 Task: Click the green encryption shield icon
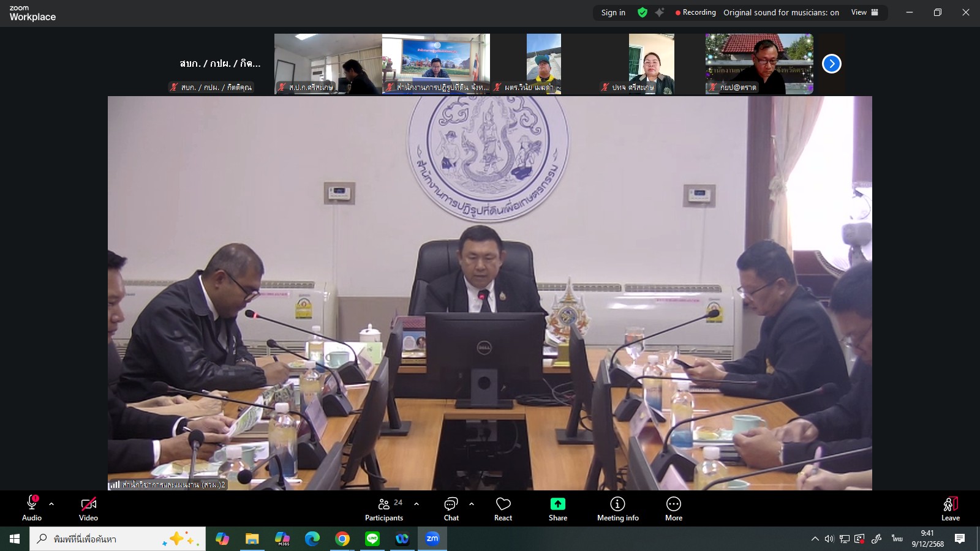643,12
